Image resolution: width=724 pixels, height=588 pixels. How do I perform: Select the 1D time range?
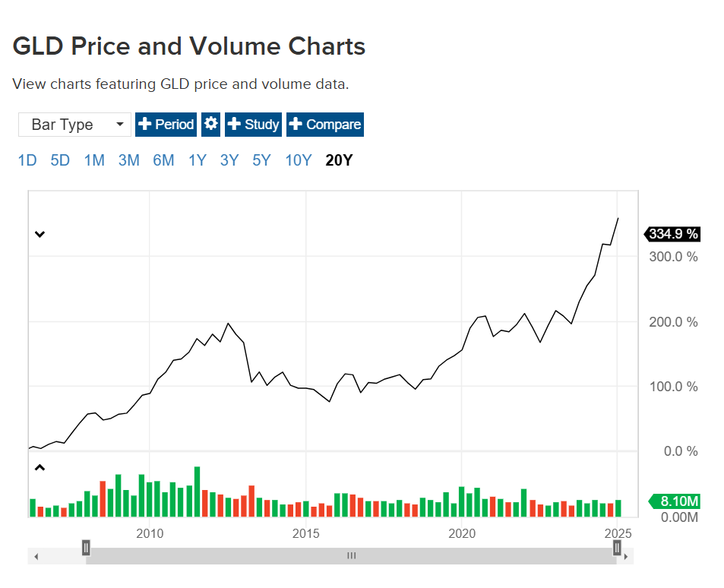click(x=27, y=160)
